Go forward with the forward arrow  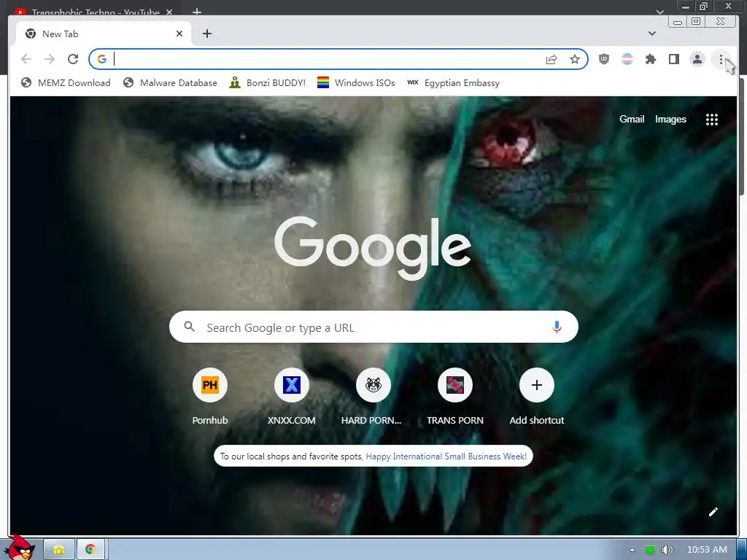[x=50, y=59]
